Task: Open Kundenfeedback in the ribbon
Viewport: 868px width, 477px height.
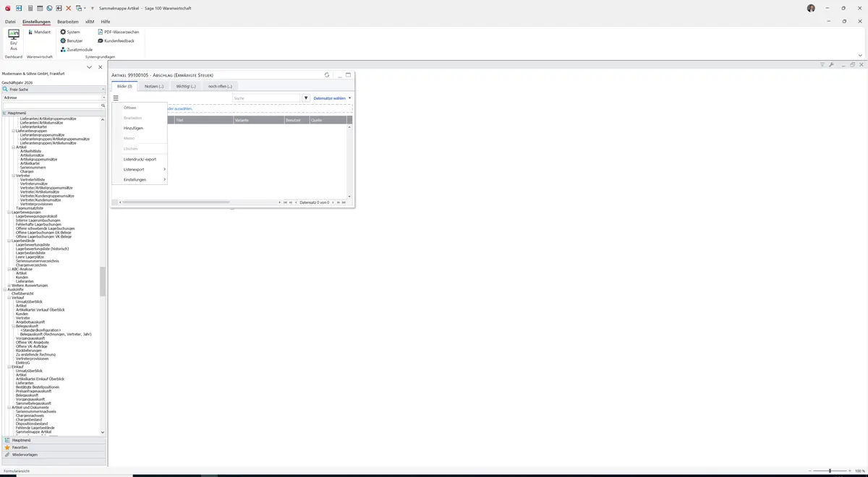Action: tap(116, 40)
